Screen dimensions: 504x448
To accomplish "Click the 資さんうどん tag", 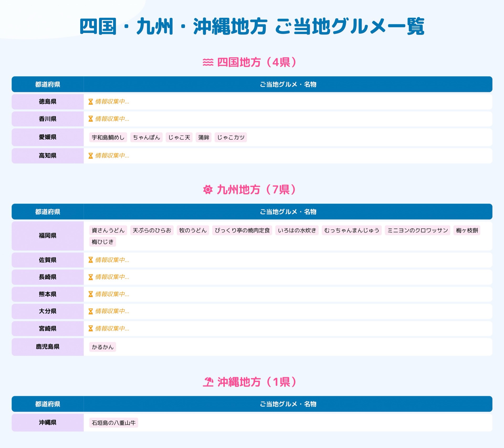I will 108,230.
